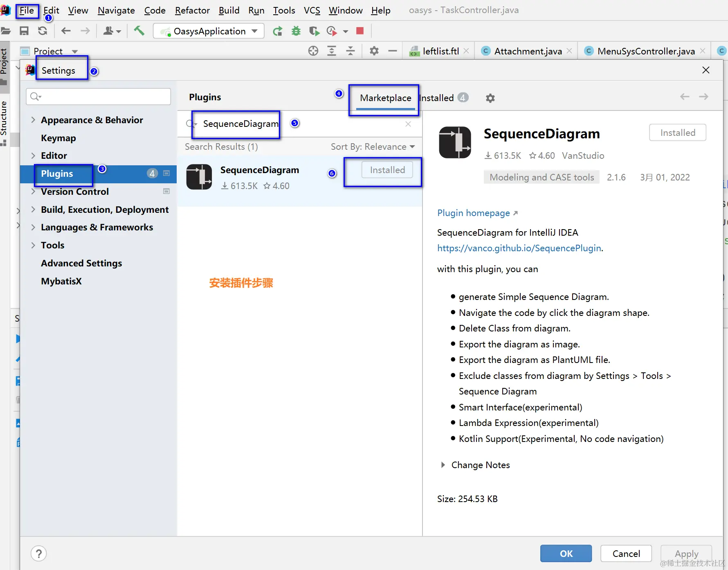Click the plugins gear manage icon
Viewport: 728px width, 570px height.
coord(490,98)
